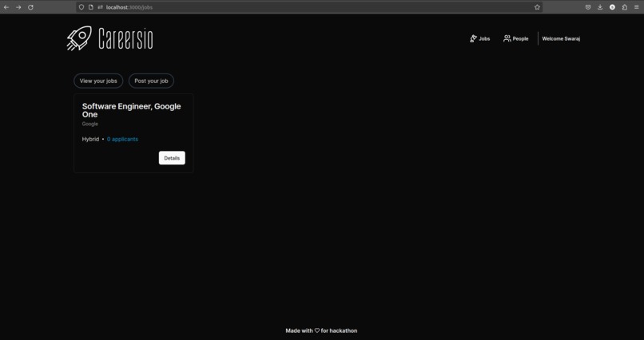Open browser downloads icon
644x340 pixels.
click(600, 7)
